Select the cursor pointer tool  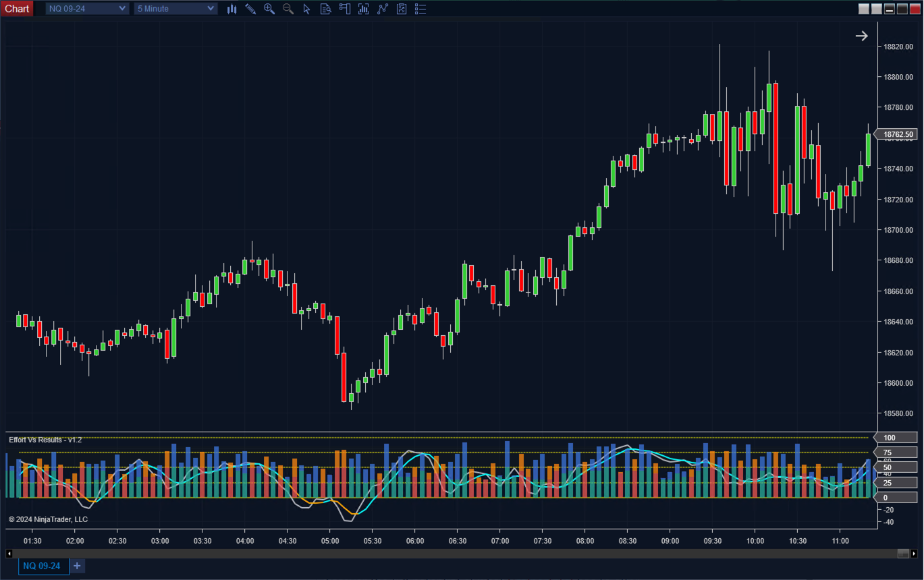pos(306,9)
